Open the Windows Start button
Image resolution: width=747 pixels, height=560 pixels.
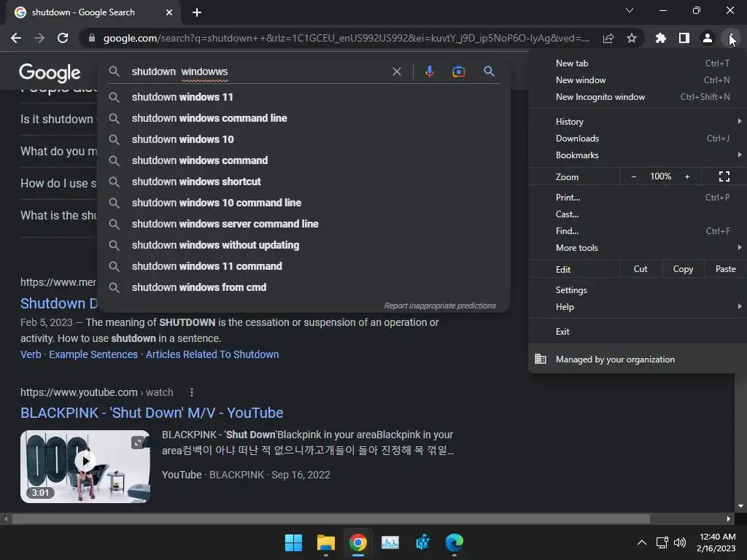[x=293, y=542]
